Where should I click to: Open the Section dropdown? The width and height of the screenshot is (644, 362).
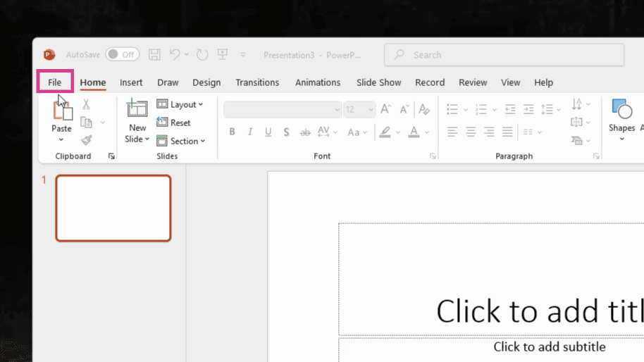[x=180, y=141]
